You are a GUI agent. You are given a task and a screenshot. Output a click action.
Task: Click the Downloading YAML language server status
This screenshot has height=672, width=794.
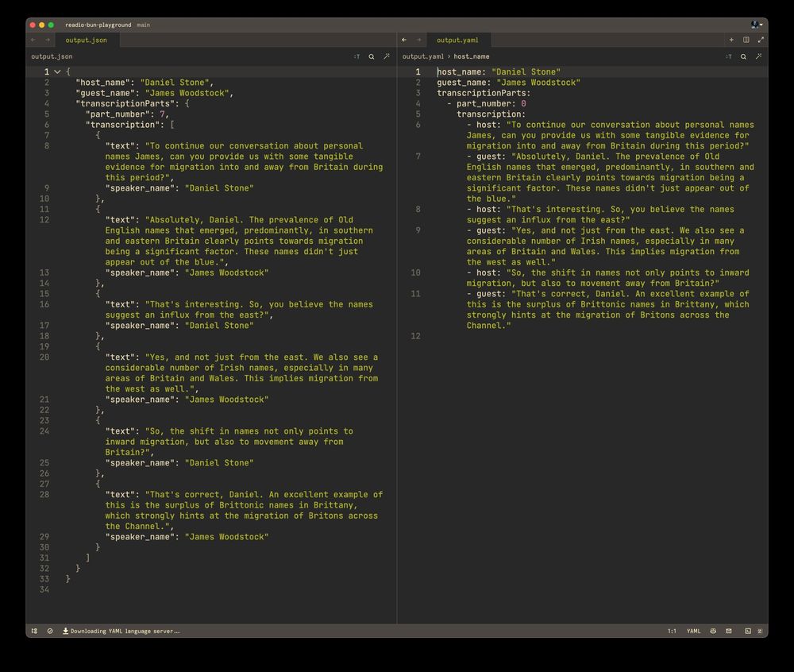[121, 631]
